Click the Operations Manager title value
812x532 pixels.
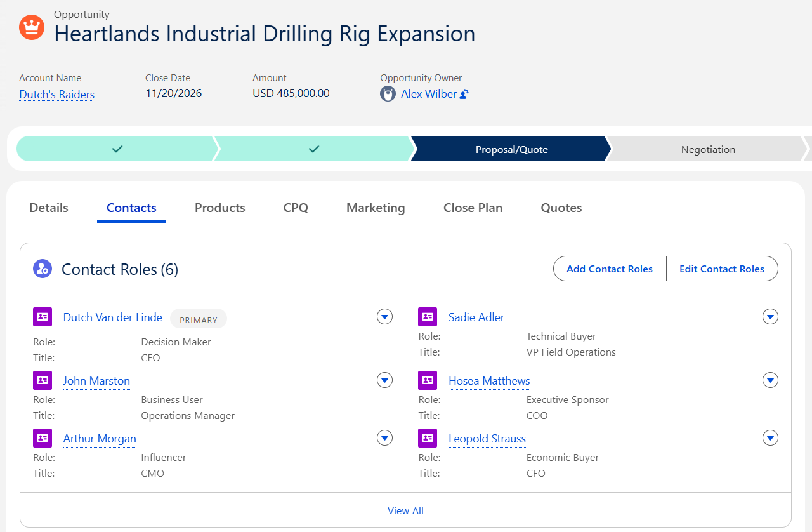(188, 415)
